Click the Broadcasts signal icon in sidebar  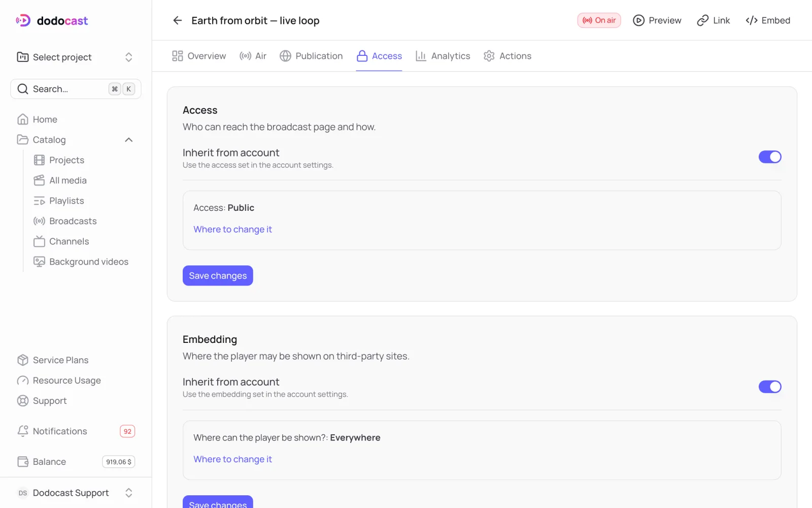pyautogui.click(x=39, y=221)
